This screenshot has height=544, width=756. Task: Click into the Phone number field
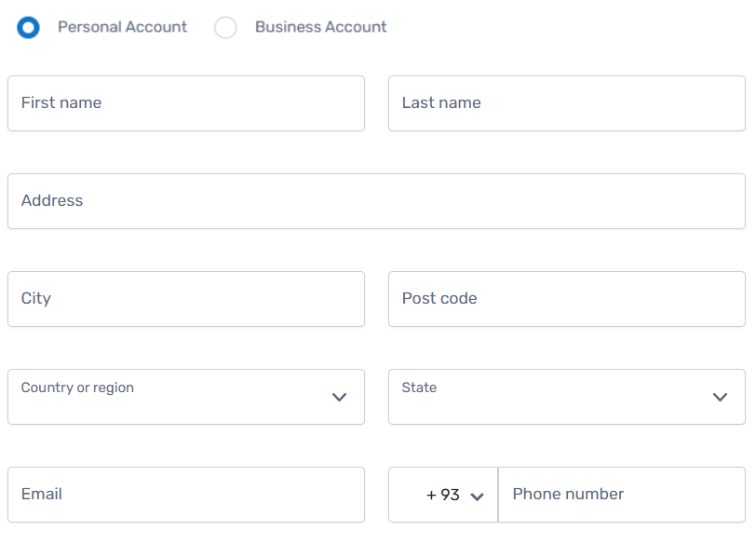tap(622, 495)
